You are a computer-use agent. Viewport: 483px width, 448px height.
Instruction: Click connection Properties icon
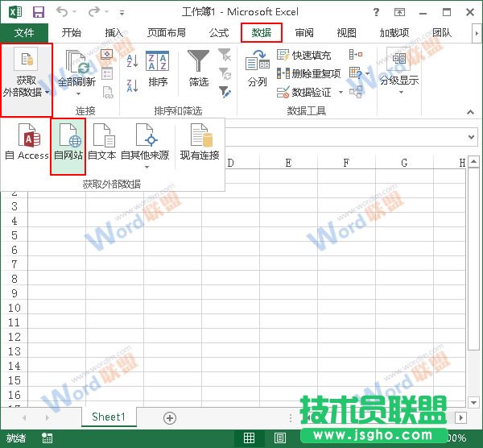[x=107, y=73]
